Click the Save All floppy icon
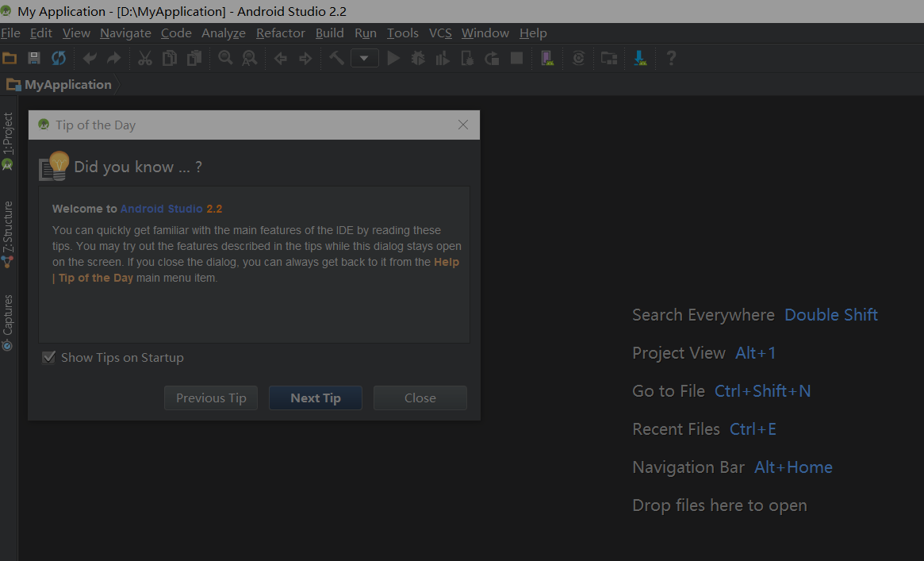Viewport: 924px width, 561px height. (33, 59)
